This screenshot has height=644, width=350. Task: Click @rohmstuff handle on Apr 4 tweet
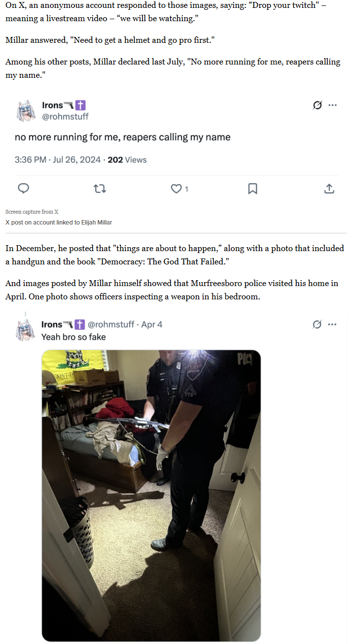(111, 324)
